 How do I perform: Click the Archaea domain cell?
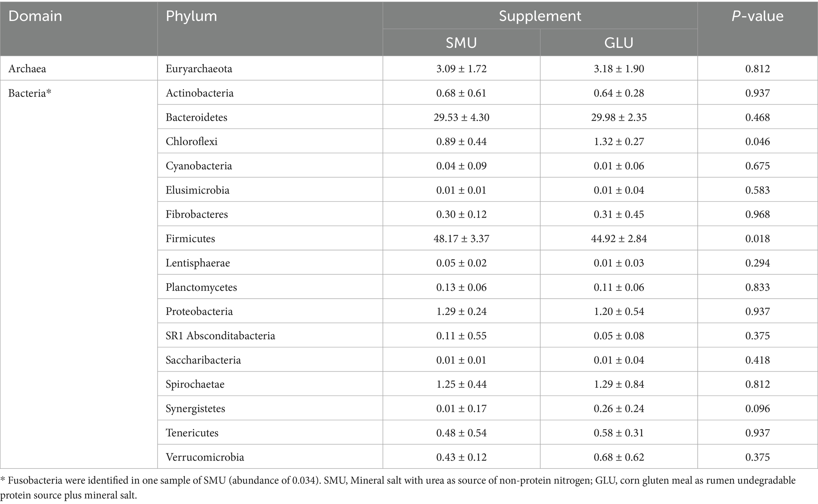pos(27,69)
